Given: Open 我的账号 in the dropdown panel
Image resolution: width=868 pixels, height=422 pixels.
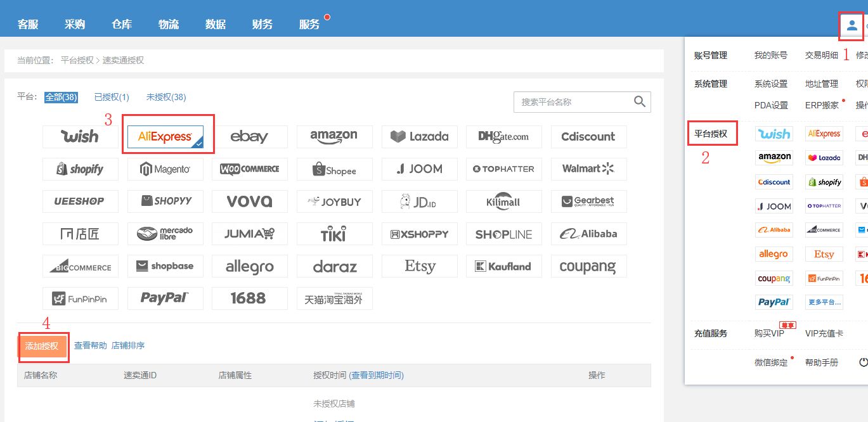Looking at the screenshot, I should click(x=771, y=55).
